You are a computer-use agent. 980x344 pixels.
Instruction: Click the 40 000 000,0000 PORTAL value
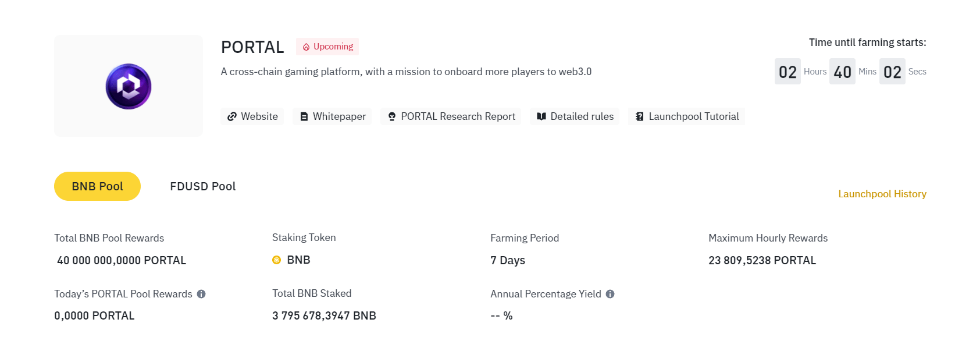point(122,260)
